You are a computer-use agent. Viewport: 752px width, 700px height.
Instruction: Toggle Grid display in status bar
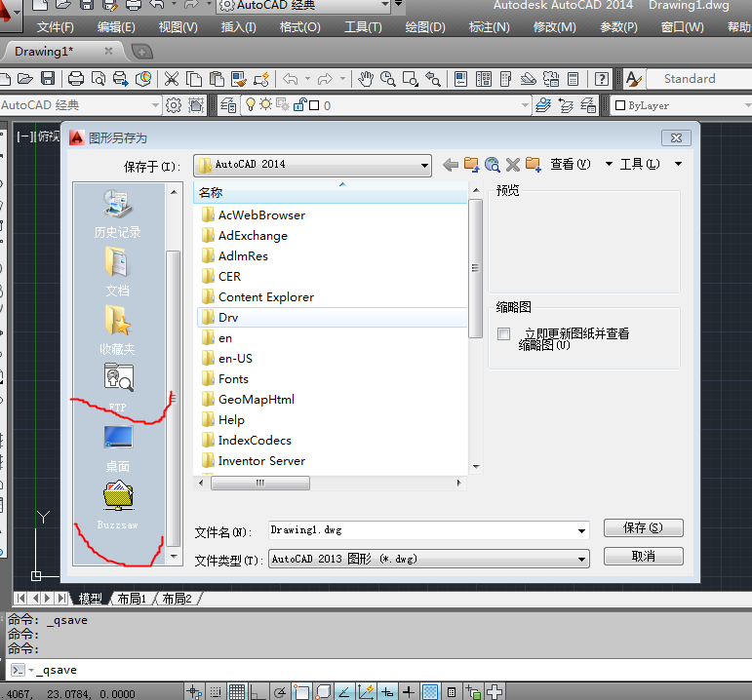tap(236, 692)
